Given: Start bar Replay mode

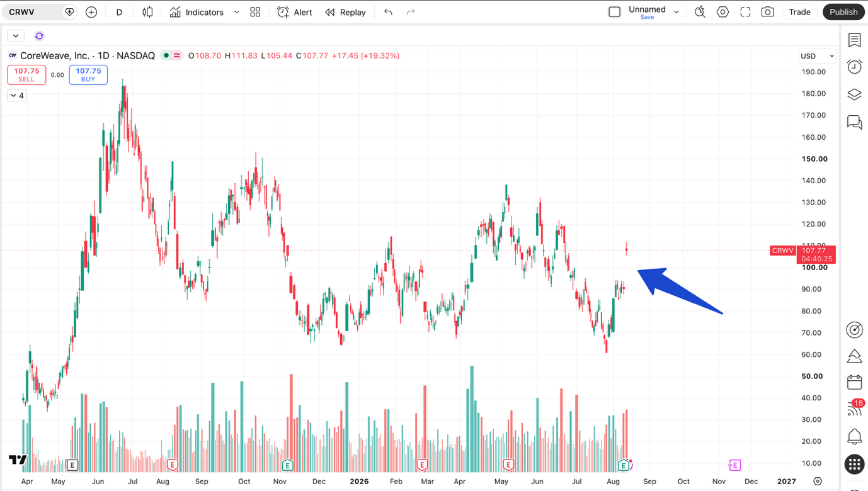Looking at the screenshot, I should (345, 12).
